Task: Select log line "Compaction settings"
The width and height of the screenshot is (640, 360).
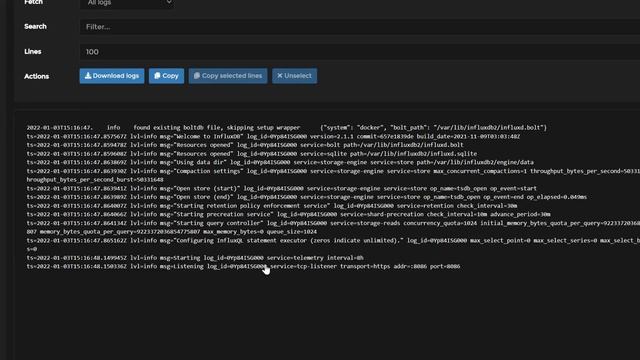Action: pos(333,176)
